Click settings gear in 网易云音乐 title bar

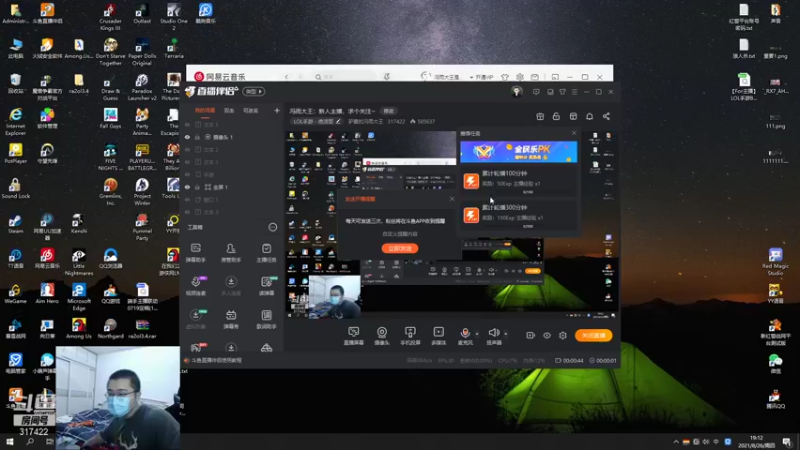click(x=519, y=77)
